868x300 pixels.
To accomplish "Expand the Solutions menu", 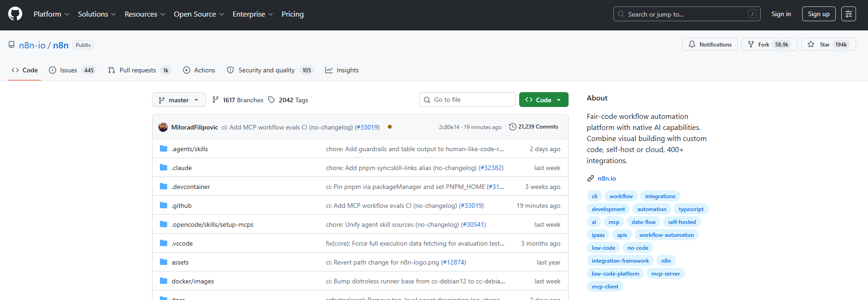I will tap(97, 14).
